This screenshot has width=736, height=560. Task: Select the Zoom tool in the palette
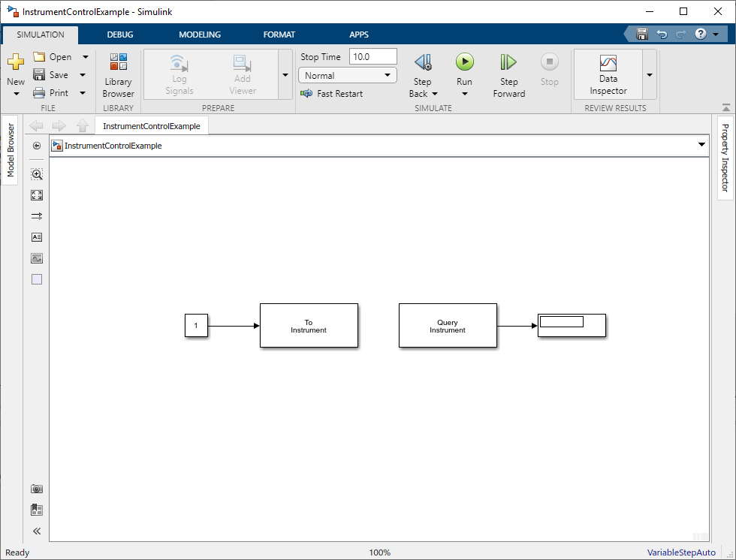tap(37, 174)
